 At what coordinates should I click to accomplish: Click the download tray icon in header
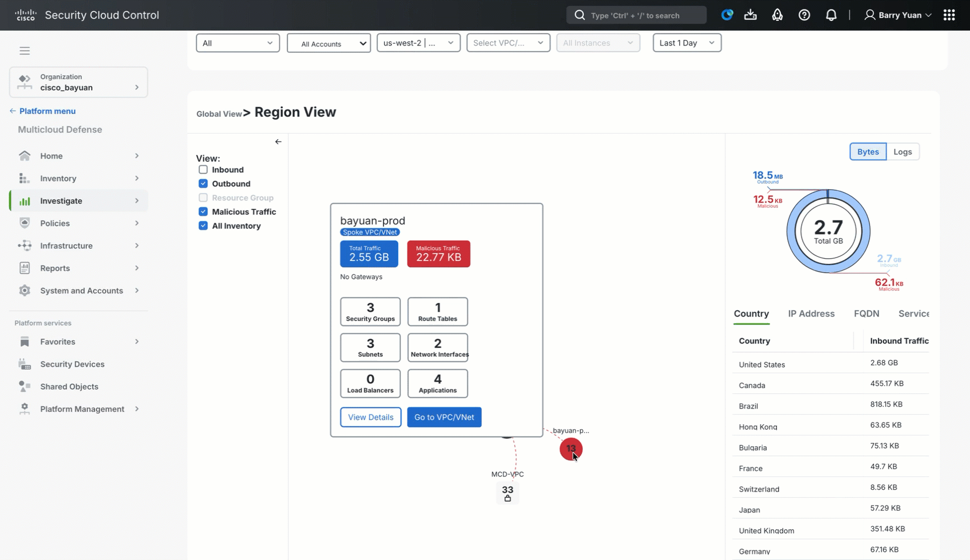pyautogui.click(x=750, y=15)
